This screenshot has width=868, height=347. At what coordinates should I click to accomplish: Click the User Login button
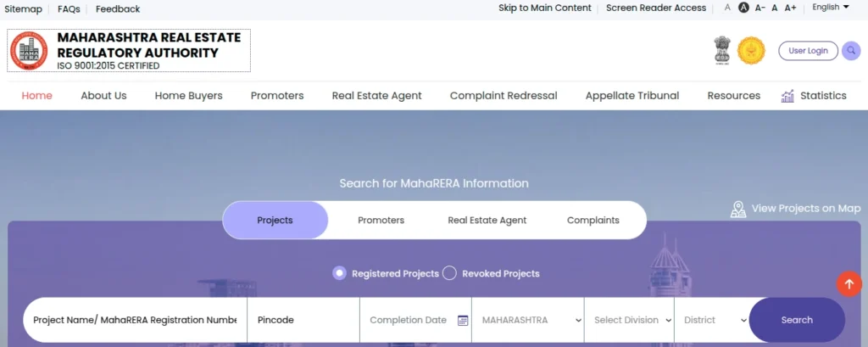click(808, 50)
